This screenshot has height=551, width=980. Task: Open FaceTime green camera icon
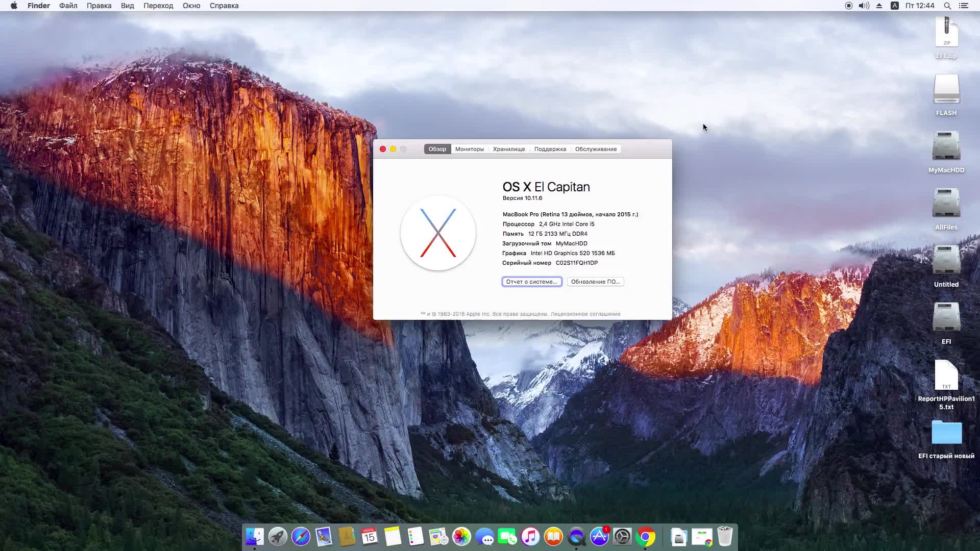(x=507, y=537)
